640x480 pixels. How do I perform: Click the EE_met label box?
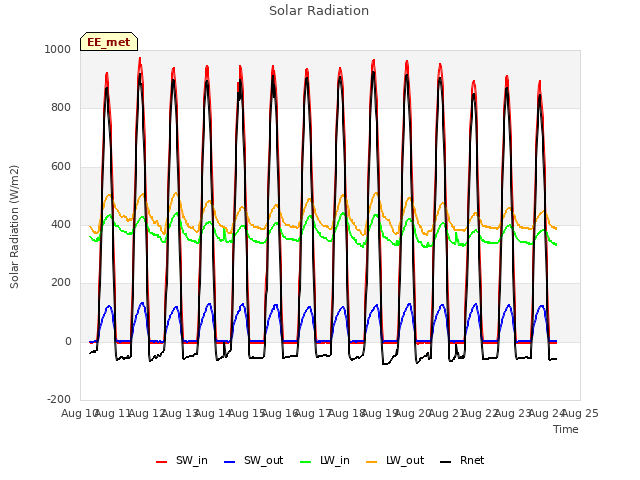coord(109,42)
